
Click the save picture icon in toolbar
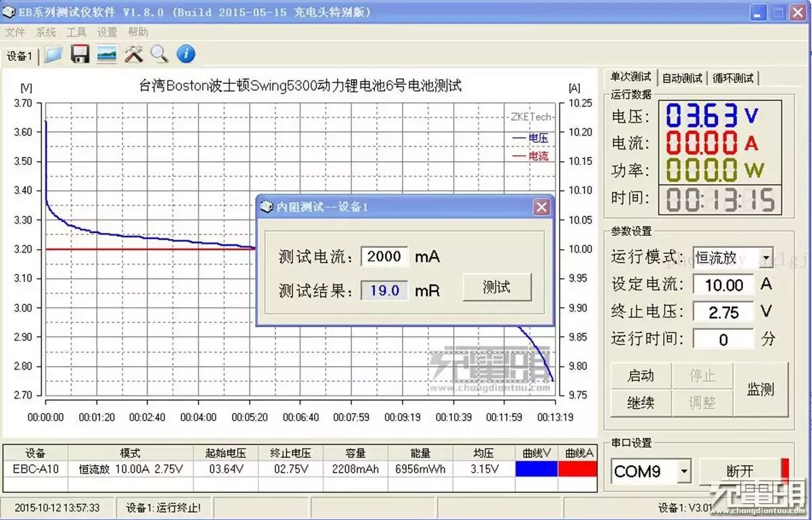(x=107, y=55)
